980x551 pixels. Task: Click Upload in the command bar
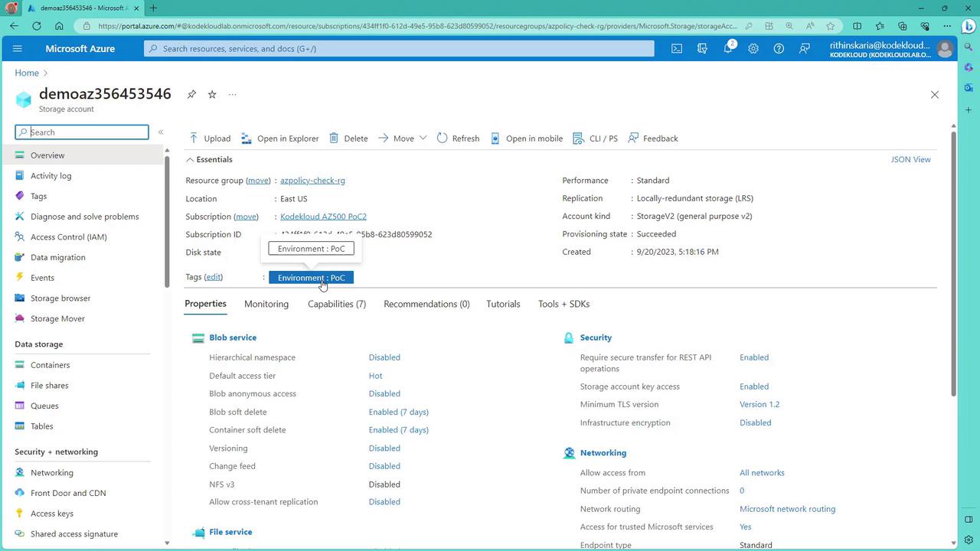point(209,139)
